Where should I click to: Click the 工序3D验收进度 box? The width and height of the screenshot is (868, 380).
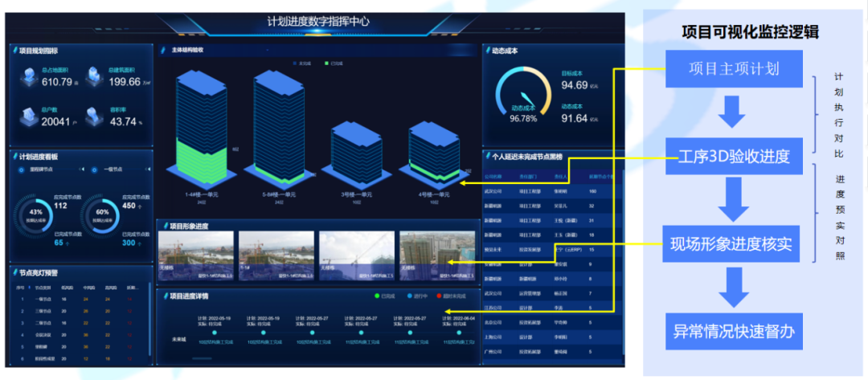pyautogui.click(x=734, y=157)
